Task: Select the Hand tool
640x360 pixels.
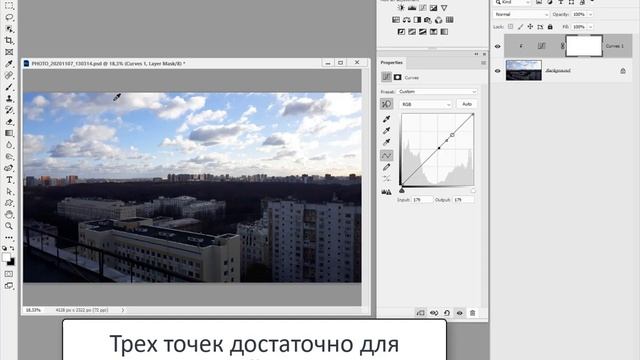Action: point(9,214)
